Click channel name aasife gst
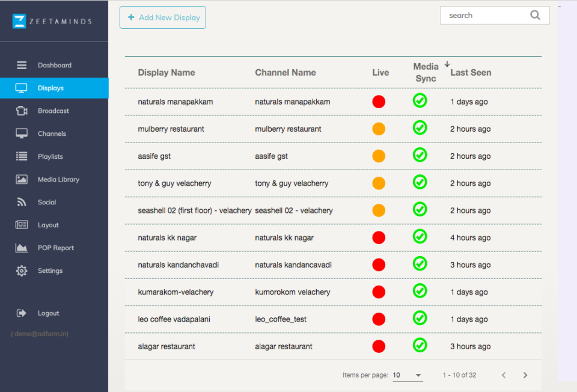This screenshot has width=577, height=392. click(x=271, y=156)
